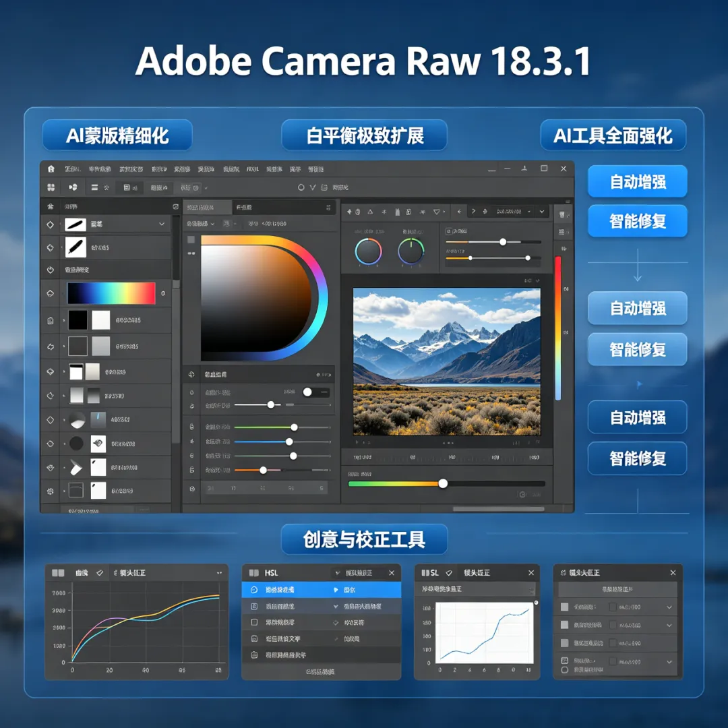
Task: Click the green slider handle in the adjustment list
Action: coord(294,427)
